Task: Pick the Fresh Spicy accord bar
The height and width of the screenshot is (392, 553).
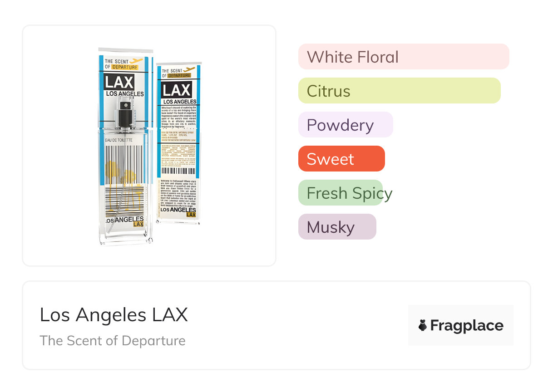Action: click(x=341, y=193)
